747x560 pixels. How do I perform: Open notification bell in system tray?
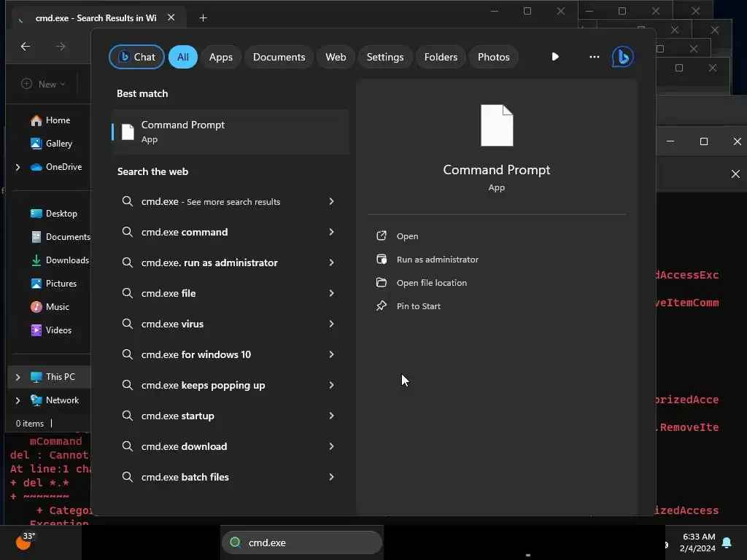(x=727, y=542)
